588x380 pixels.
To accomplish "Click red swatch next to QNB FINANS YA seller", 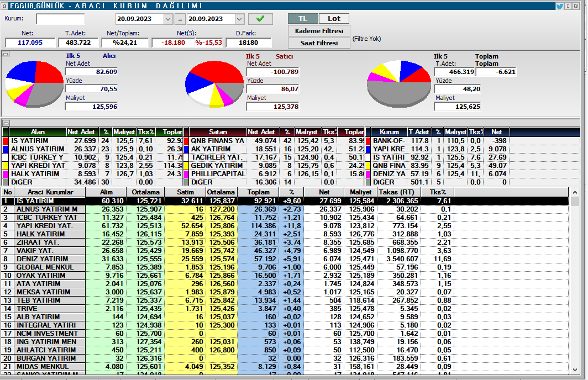I will tap(186, 141).
